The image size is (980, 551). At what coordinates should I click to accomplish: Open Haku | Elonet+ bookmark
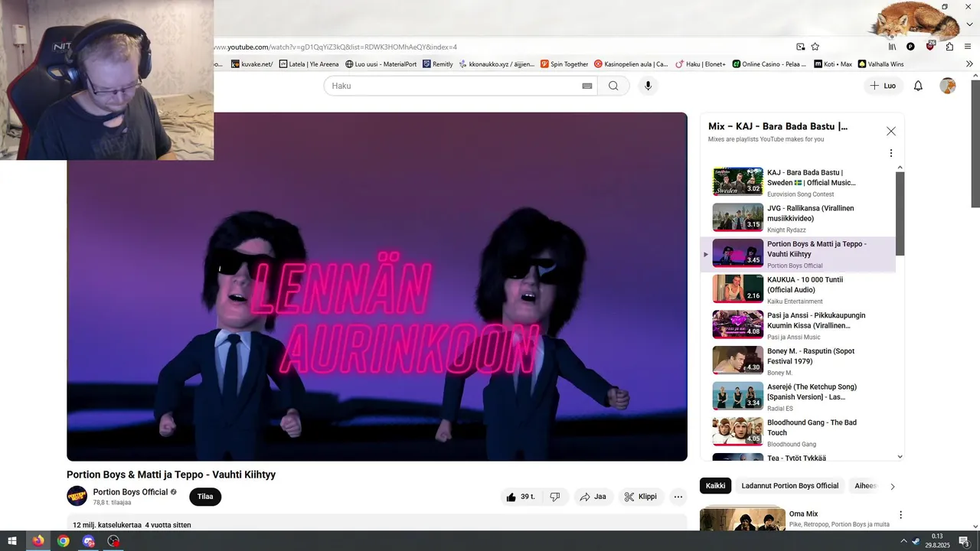coord(701,64)
